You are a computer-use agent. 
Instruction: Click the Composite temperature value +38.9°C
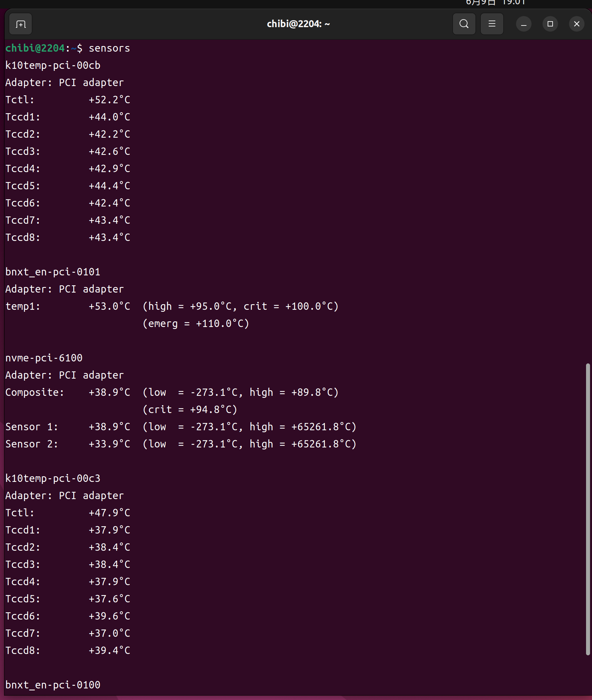[x=109, y=393]
